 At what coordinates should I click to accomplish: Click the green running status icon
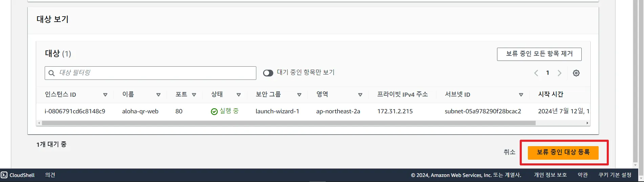(214, 112)
